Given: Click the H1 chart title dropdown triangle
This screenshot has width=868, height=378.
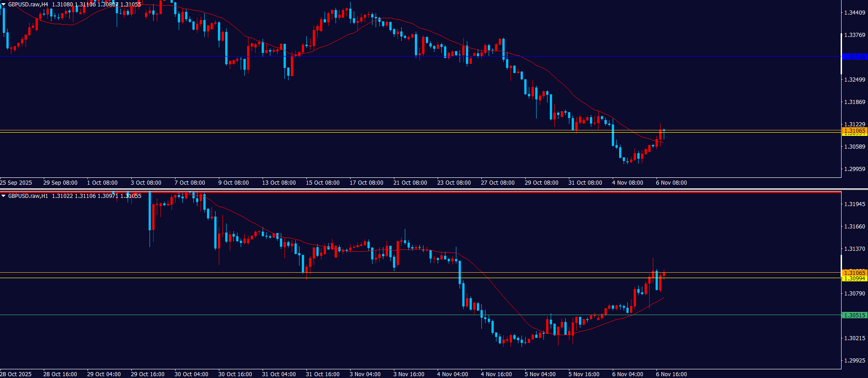Looking at the screenshot, I should tap(4, 196).
